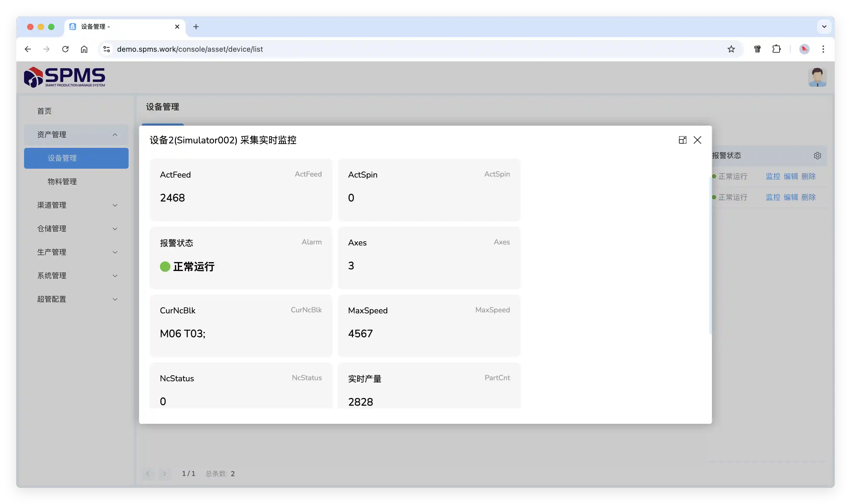Click the SPMS logo
Image resolution: width=851 pixels, height=504 pixels.
coord(65,78)
